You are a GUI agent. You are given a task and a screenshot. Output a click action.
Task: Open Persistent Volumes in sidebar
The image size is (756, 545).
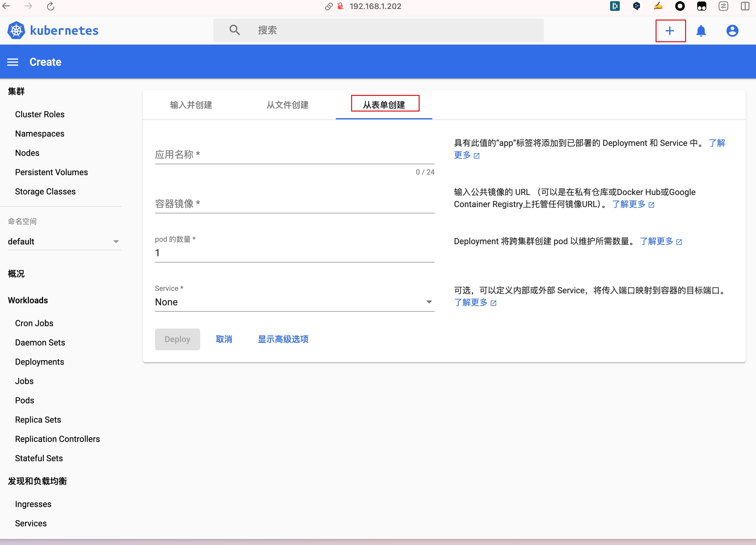pyautogui.click(x=51, y=172)
